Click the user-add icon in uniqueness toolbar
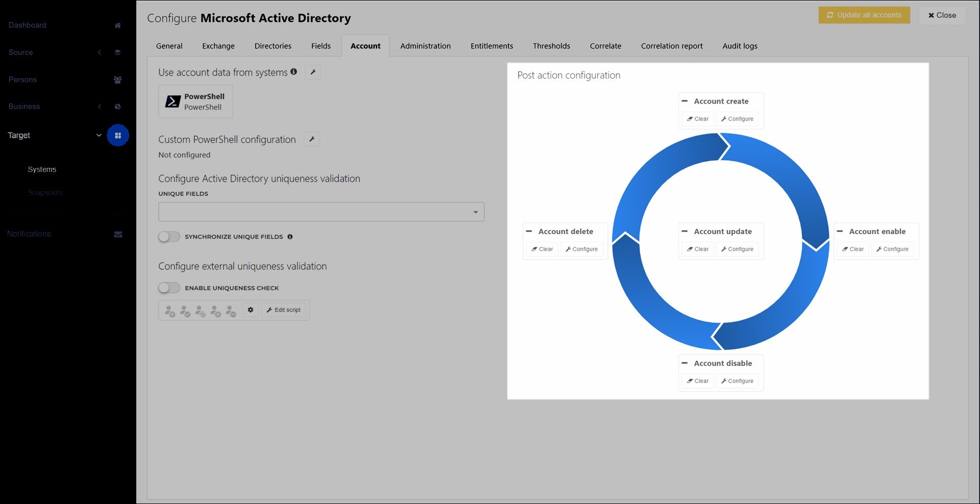 coord(170,311)
